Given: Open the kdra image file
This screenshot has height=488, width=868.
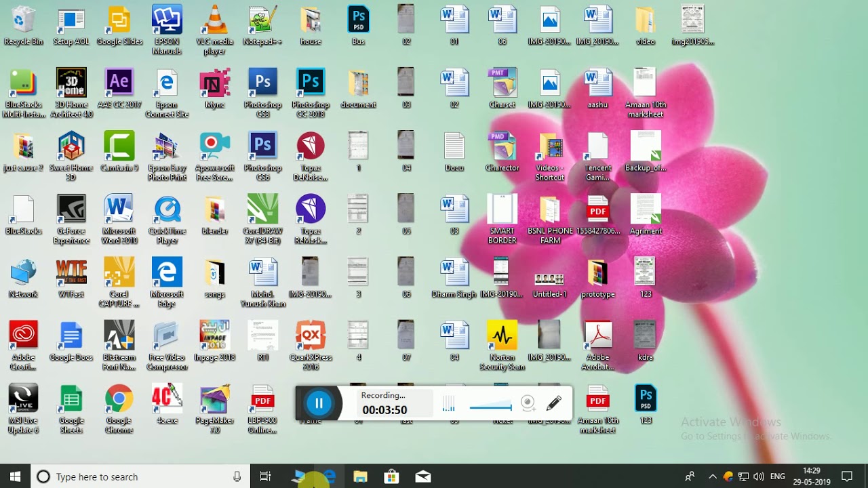Looking at the screenshot, I should (x=645, y=341).
